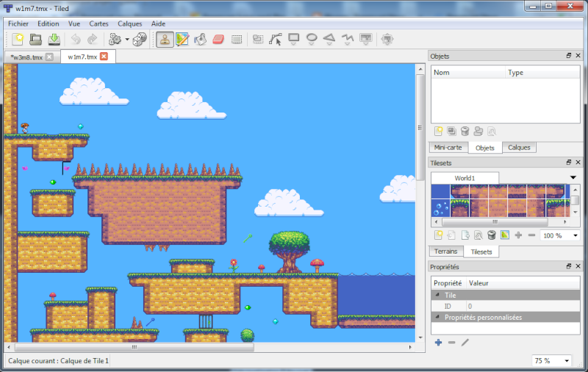Open the Vue menu

[74, 24]
